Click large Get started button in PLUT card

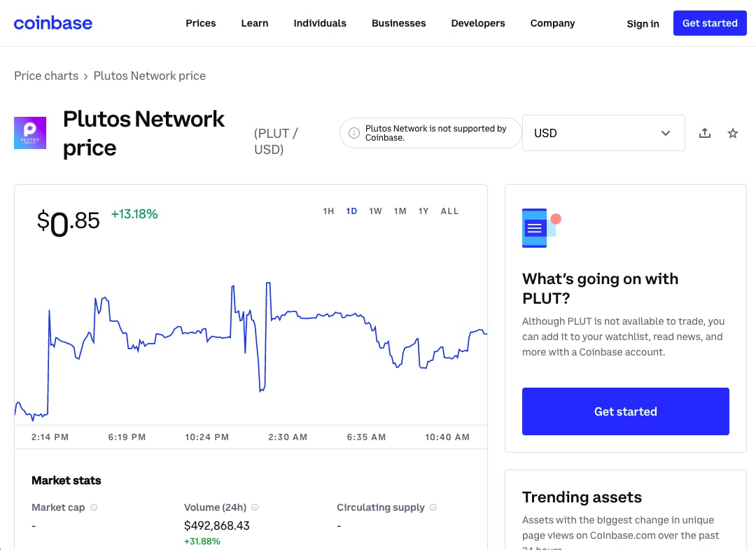pyautogui.click(x=625, y=411)
